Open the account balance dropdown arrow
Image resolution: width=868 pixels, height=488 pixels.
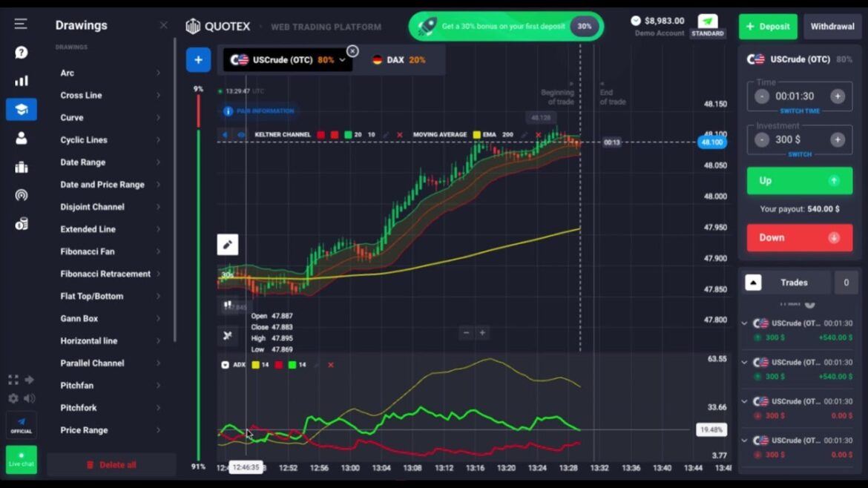[x=636, y=21]
